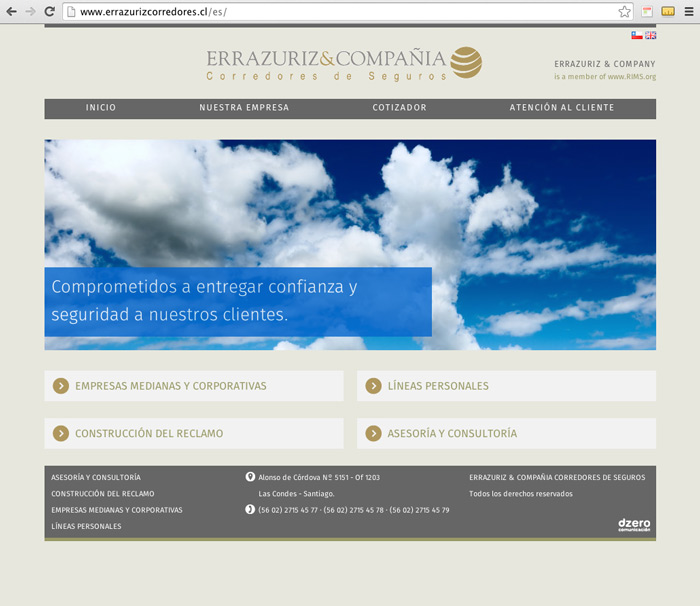
Task: Click footer link Líneas Personales
Action: [86, 526]
